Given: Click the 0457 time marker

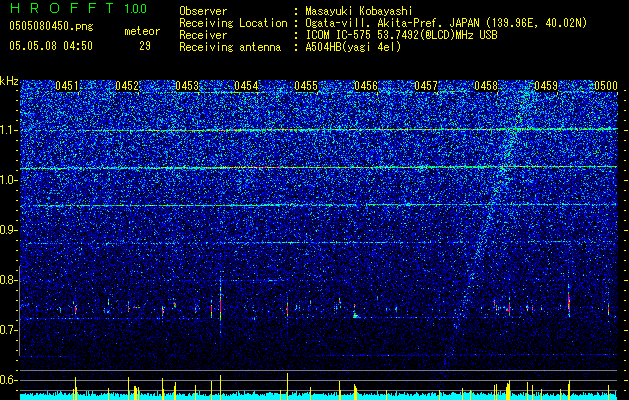Looking at the screenshot, I should (426, 86).
